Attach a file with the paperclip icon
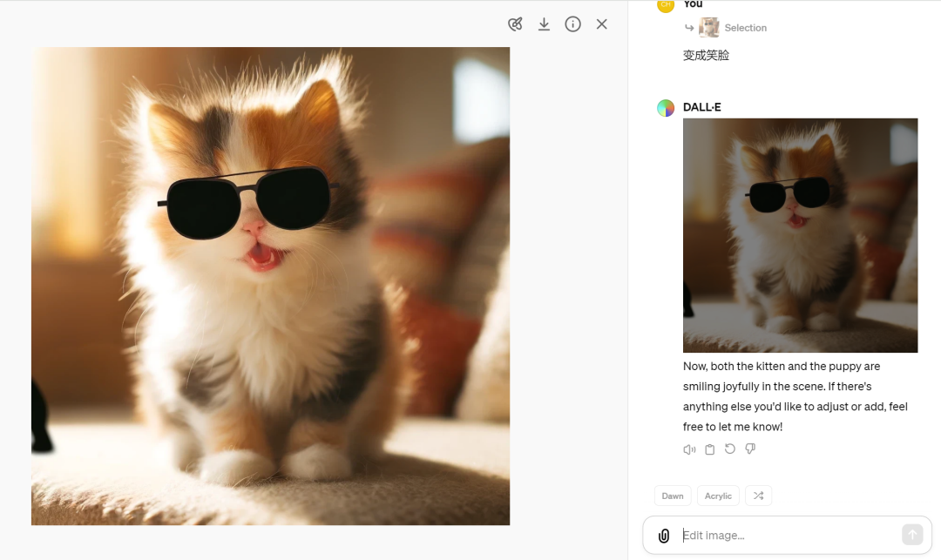Viewport: 941px width, 560px height. pos(664,536)
